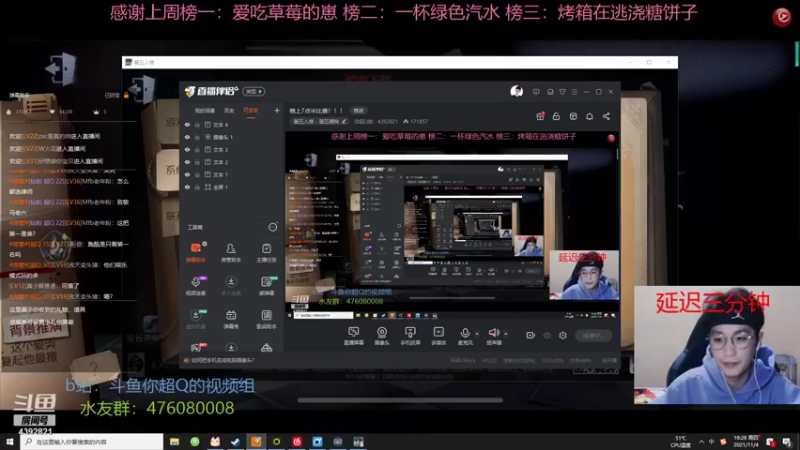
Task: Toggle the preview eye icon in bottom bar
Action: click(546, 335)
